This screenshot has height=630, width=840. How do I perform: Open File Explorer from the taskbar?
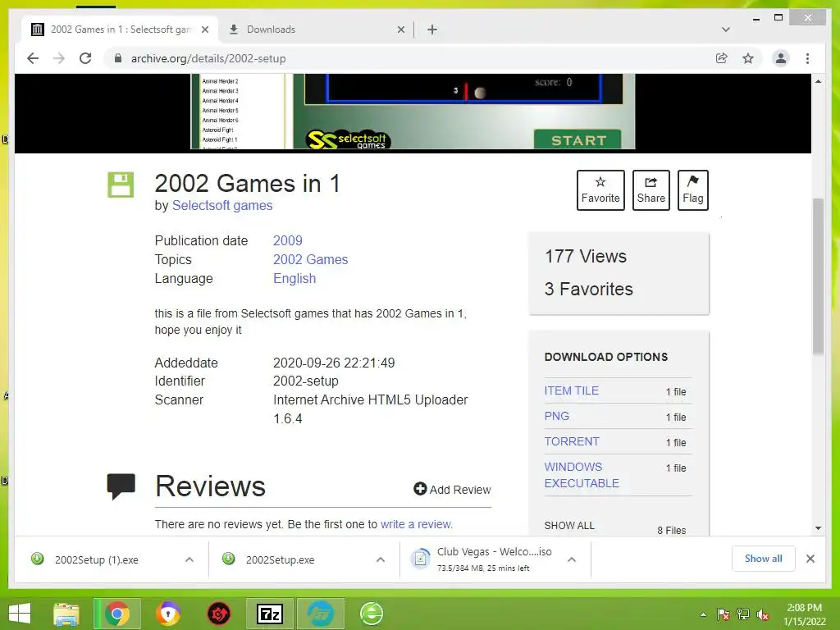(x=66, y=614)
